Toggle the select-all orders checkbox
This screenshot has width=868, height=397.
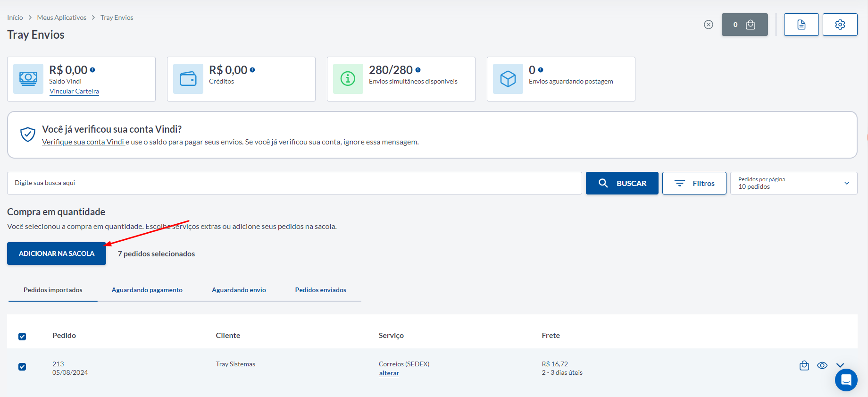click(x=22, y=337)
